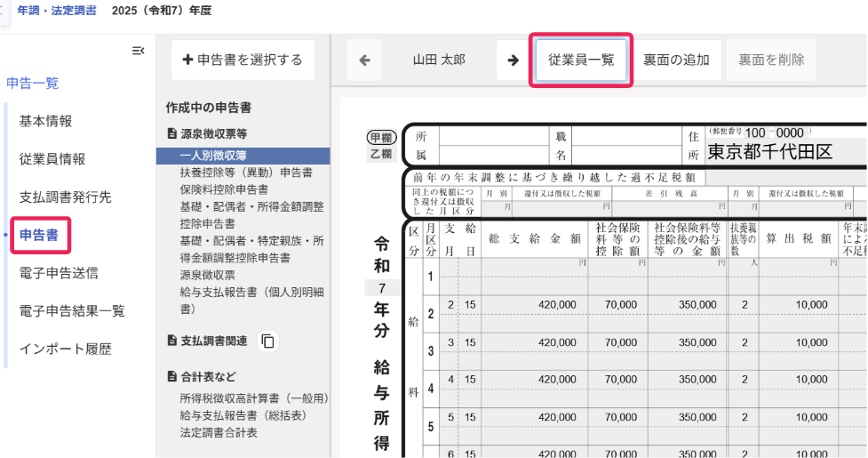The image size is (868, 458).
Task: Click the 申告一覧 link
Action: pyautogui.click(x=33, y=84)
